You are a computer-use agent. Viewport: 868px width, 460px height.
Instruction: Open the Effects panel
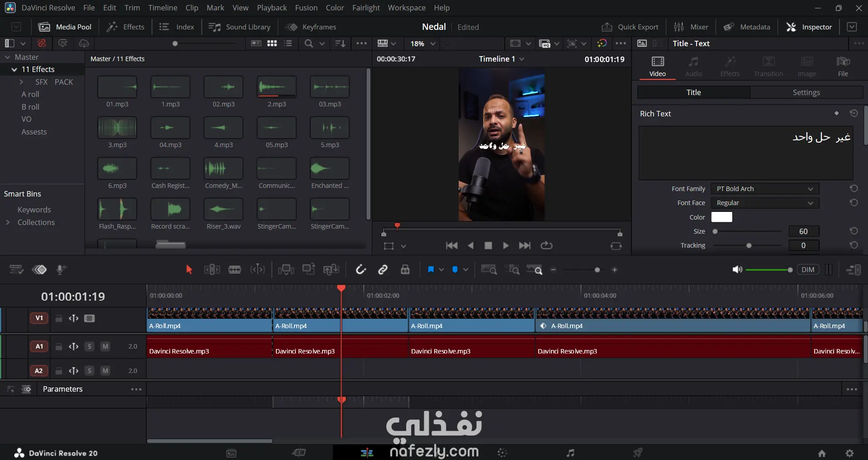tap(126, 27)
